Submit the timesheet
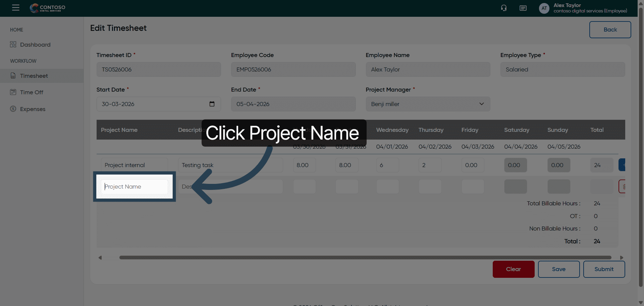The image size is (644, 306). tap(604, 269)
